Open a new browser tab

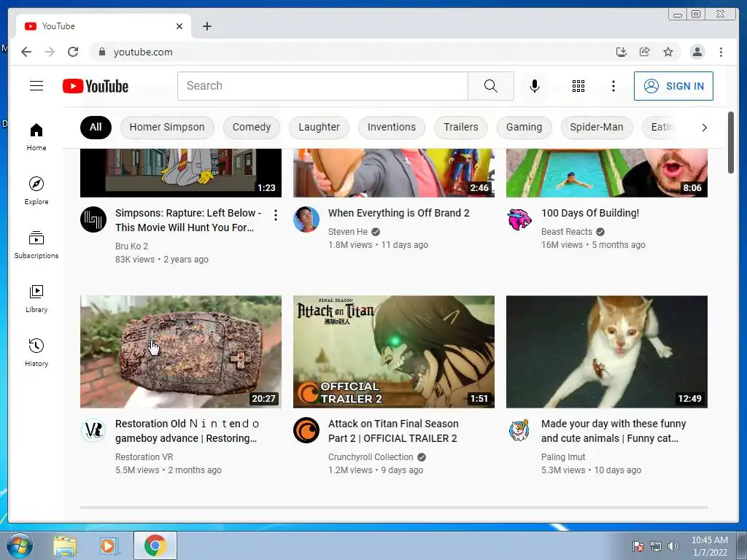[x=206, y=26]
